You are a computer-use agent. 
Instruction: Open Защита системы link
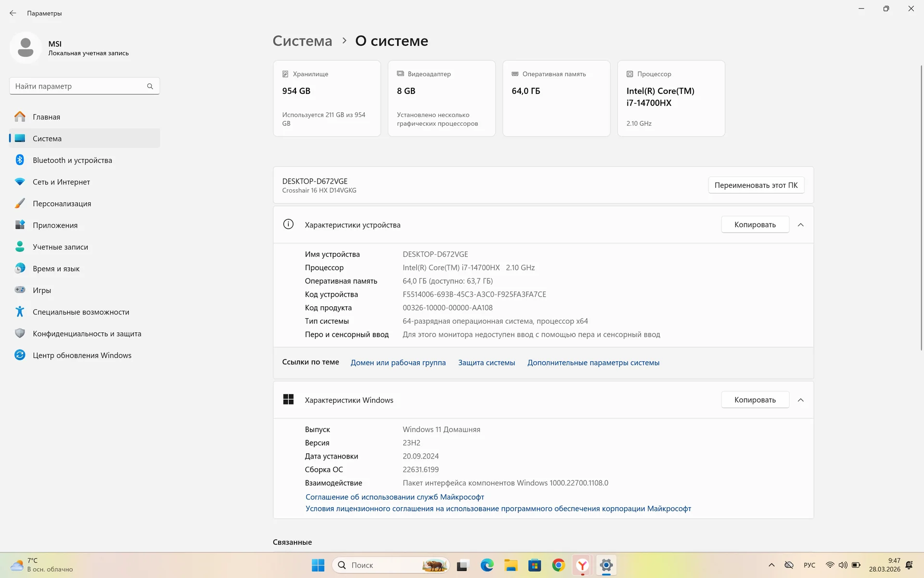pos(487,363)
